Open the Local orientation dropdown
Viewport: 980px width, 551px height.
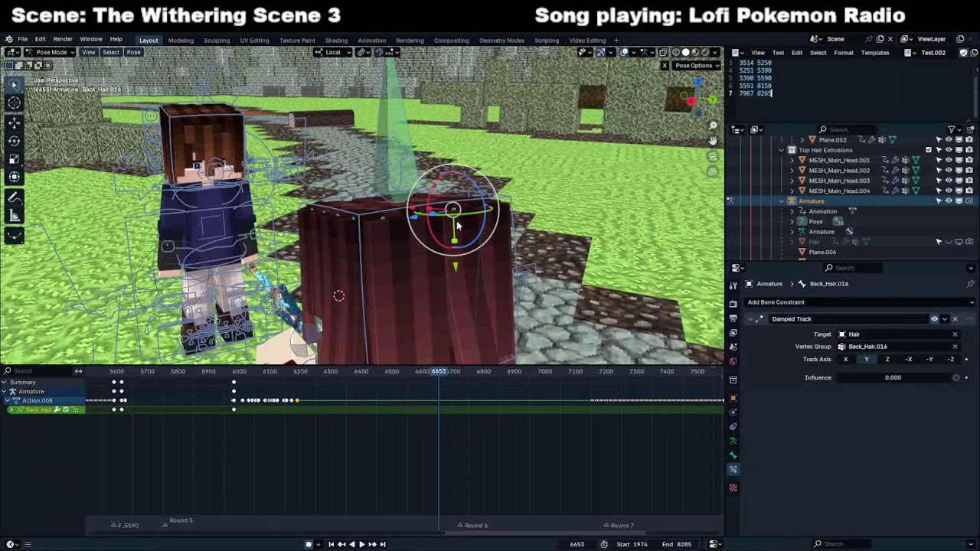333,52
